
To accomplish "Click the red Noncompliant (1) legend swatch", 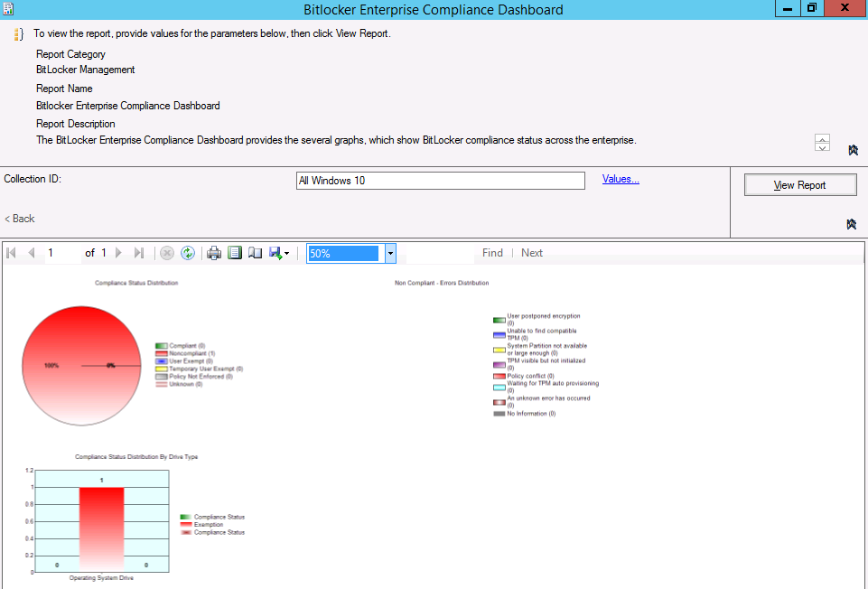I will pyautogui.click(x=161, y=354).
